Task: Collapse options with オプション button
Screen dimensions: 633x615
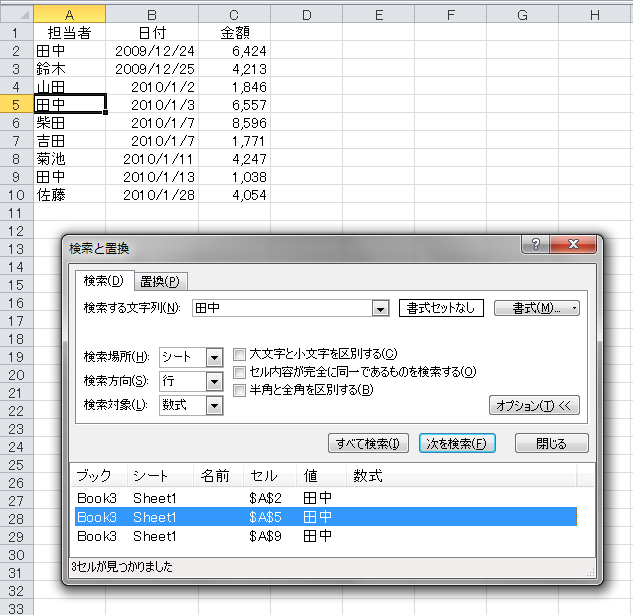Action: (x=534, y=405)
